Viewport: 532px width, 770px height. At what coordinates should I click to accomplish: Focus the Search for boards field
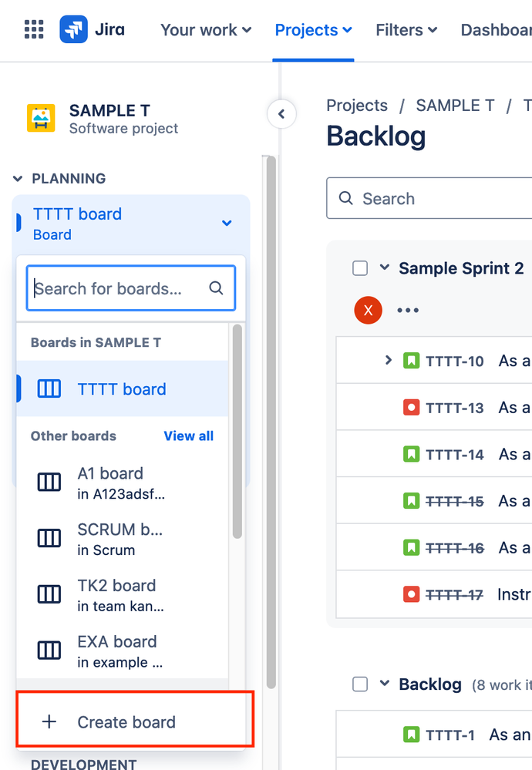click(131, 288)
